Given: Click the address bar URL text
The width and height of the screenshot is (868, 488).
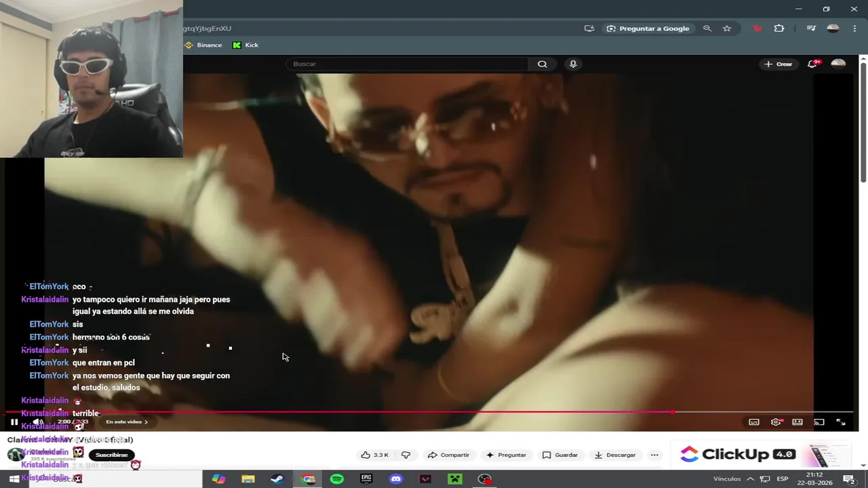Looking at the screenshot, I should pos(208,28).
